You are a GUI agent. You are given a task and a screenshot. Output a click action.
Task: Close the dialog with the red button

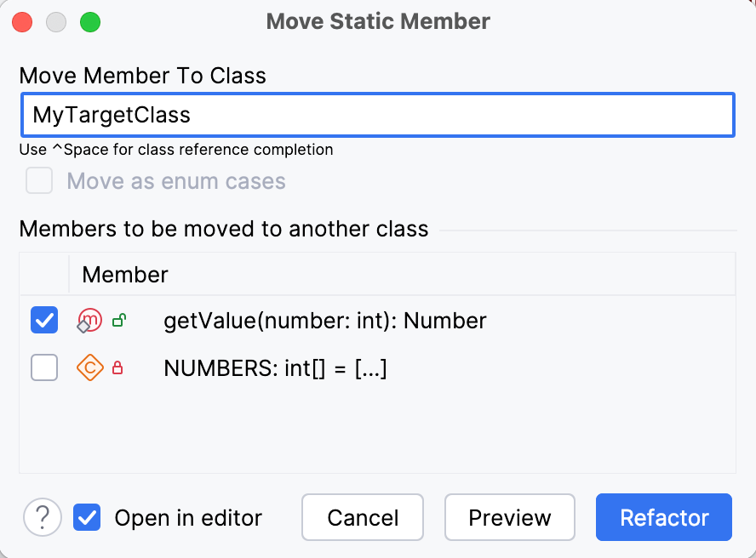coord(21,21)
